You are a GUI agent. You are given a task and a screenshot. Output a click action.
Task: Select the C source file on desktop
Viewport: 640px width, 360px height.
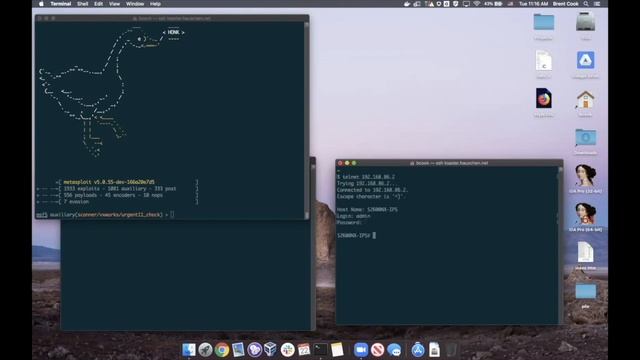click(544, 61)
